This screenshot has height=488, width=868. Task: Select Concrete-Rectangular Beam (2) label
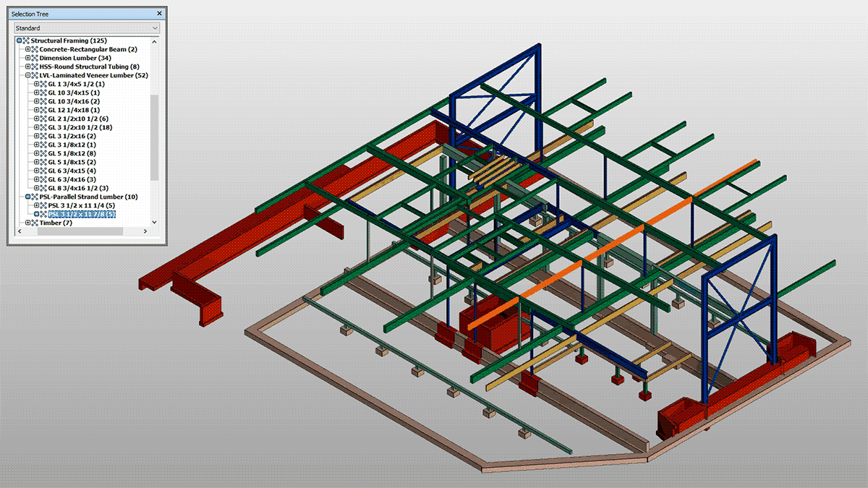tap(88, 49)
